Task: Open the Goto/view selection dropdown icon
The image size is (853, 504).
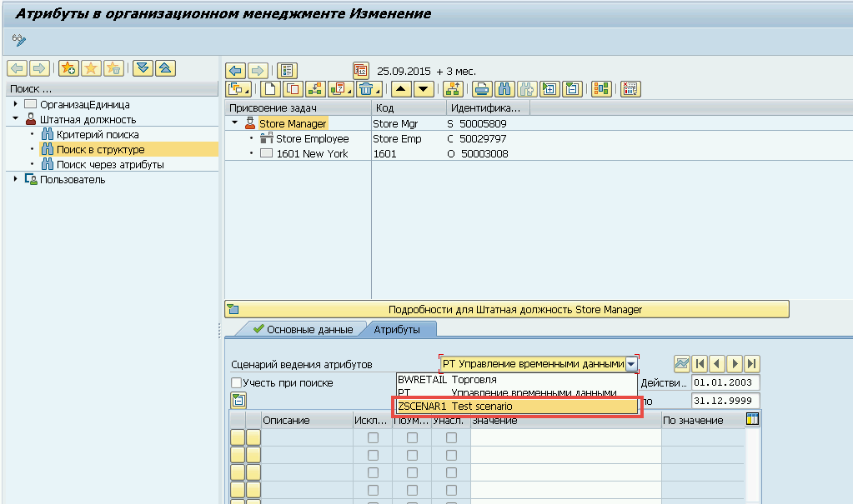Action: [x=238, y=88]
